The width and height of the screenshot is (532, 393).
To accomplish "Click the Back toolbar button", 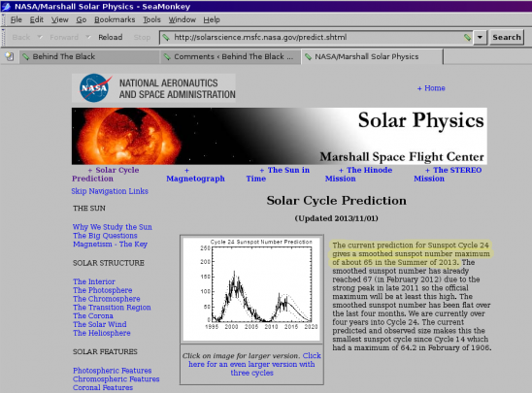I will 21,37.
